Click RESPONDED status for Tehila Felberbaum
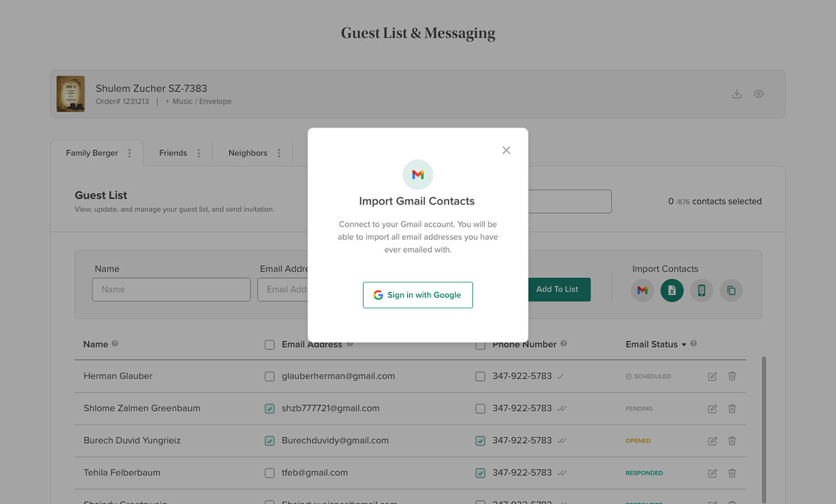The width and height of the screenshot is (836, 504). pyautogui.click(x=644, y=473)
